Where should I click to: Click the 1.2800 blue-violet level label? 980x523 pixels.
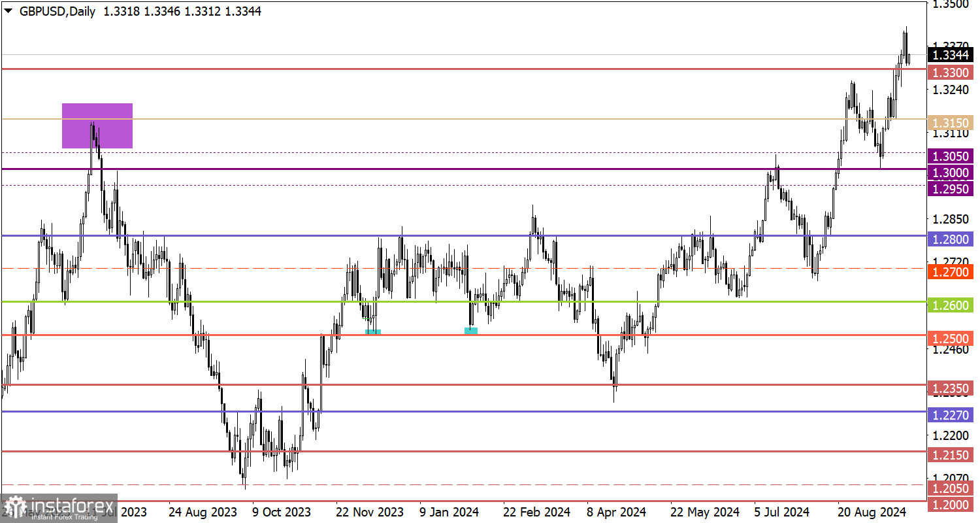point(951,239)
